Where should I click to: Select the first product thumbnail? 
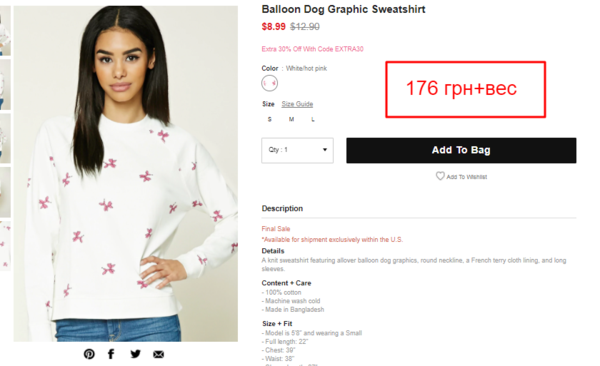point(5,31)
